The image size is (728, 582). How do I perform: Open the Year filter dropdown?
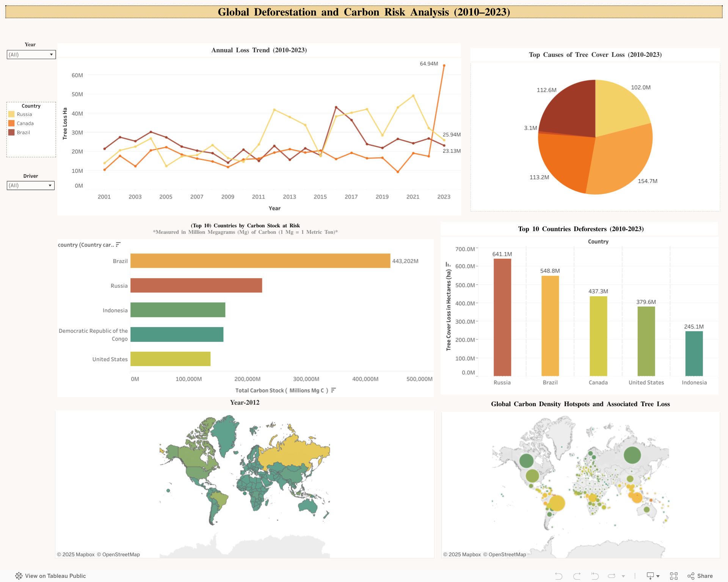click(x=31, y=55)
